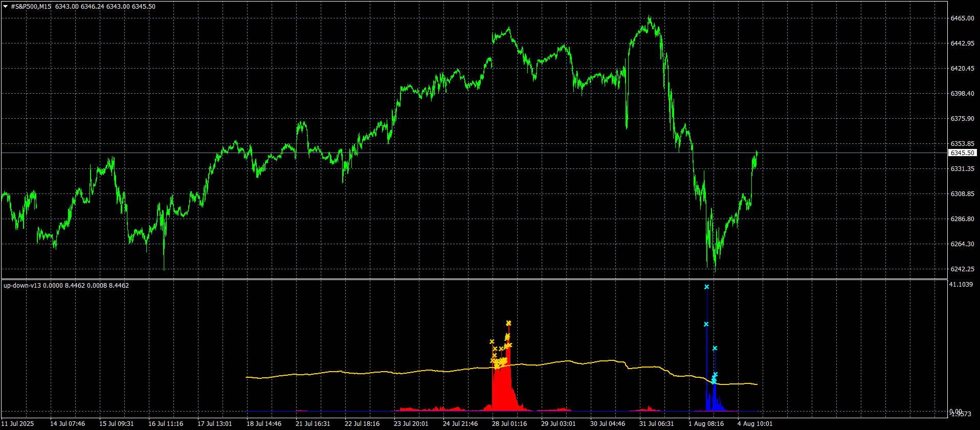Click the triangle arrow beside #S&P500,M15
Screen dimensions: 980x430
pyautogui.click(x=6, y=7)
